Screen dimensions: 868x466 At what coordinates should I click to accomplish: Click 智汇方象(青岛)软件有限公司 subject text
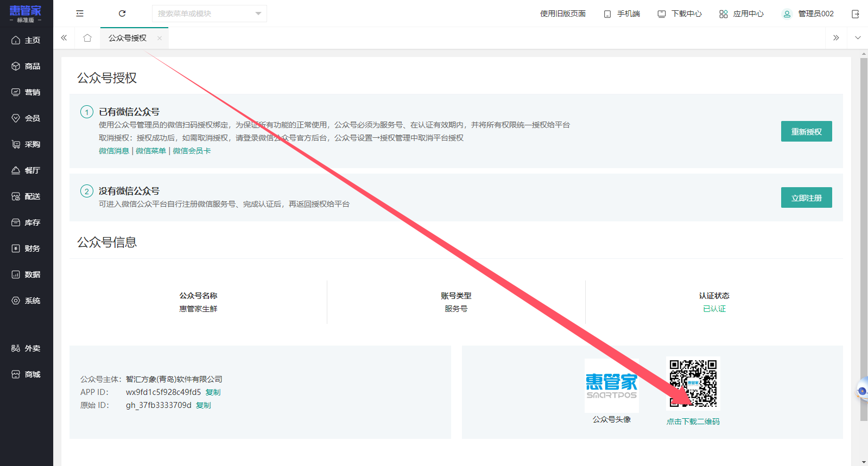[174, 379]
